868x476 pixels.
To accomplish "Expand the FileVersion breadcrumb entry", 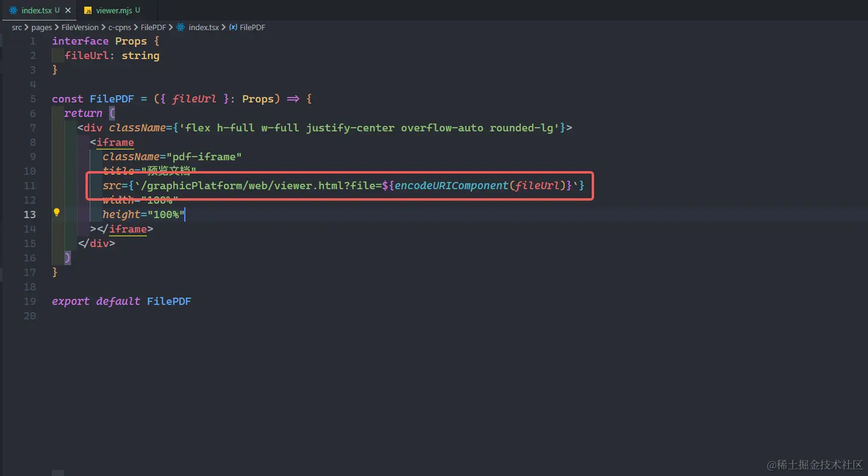I will 80,27.
